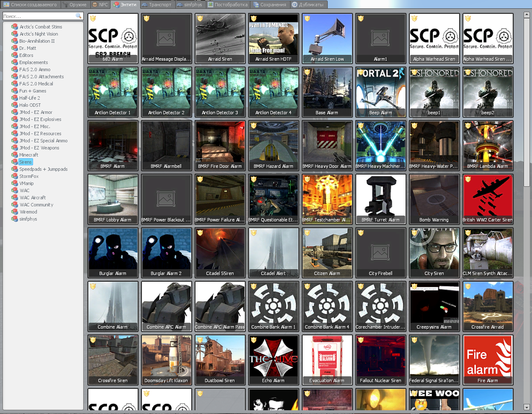The width and height of the screenshot is (532, 414).
Task: Select the FA:S 2.0 Attachments category
Action: tap(41, 77)
